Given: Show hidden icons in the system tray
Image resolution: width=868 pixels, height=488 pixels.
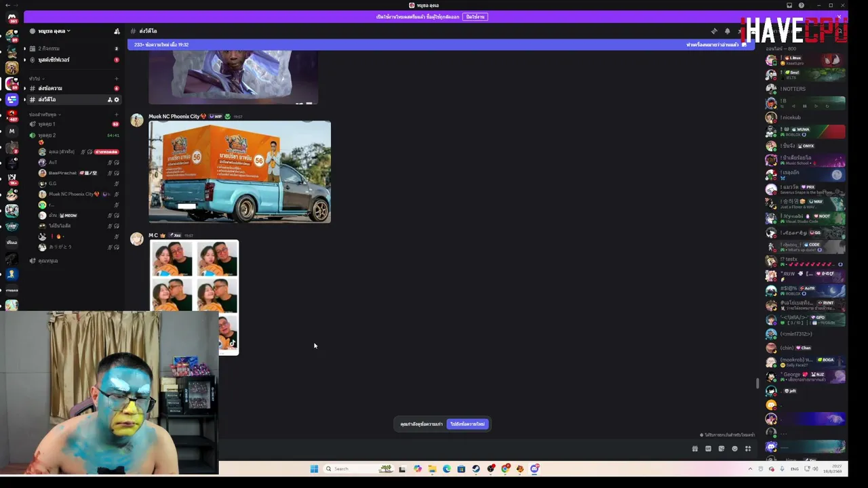Looking at the screenshot, I should click(x=750, y=468).
